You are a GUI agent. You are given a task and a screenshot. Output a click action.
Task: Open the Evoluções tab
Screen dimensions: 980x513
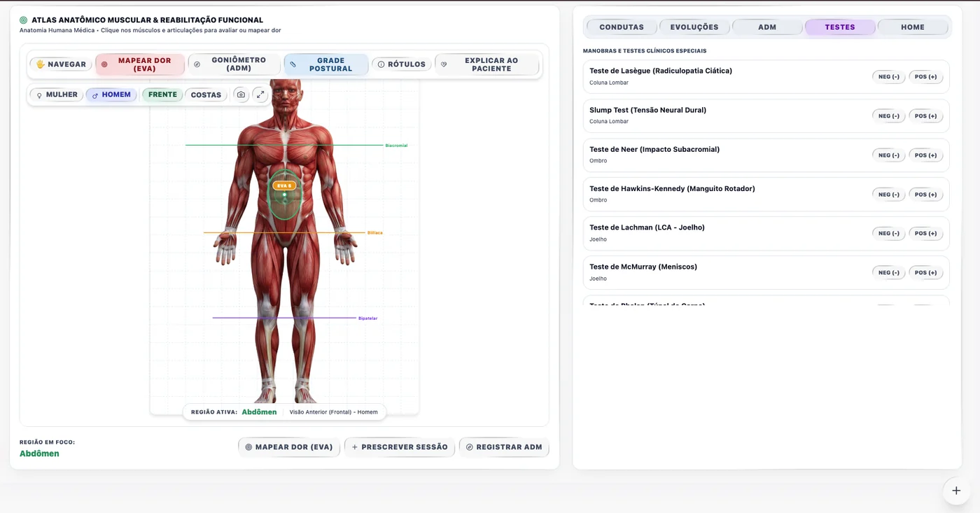click(x=694, y=27)
